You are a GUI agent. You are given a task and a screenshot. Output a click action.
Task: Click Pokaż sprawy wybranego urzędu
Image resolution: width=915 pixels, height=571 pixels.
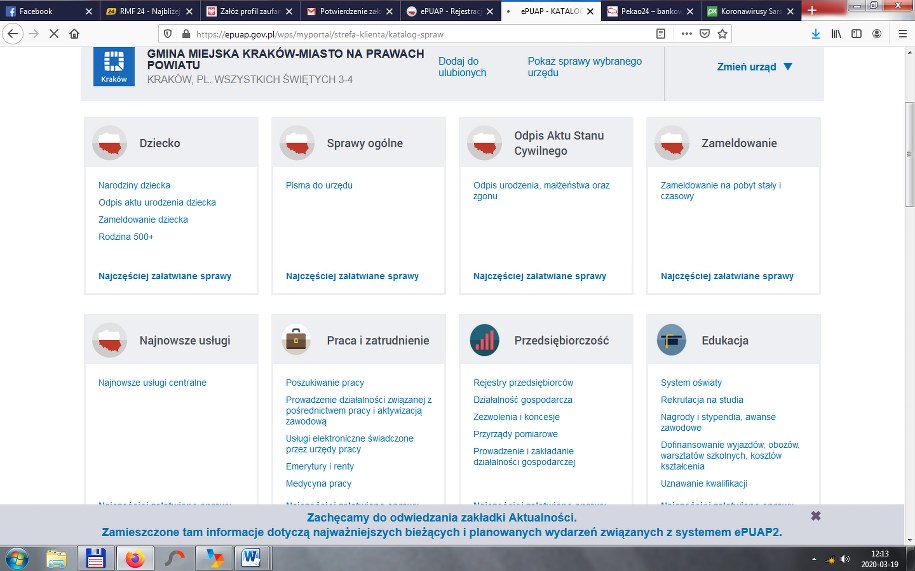tap(585, 66)
